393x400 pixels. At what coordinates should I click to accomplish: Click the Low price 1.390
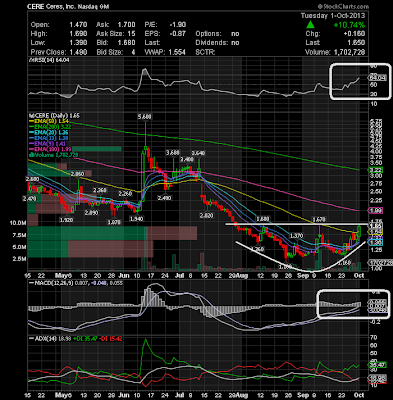tap(78, 43)
